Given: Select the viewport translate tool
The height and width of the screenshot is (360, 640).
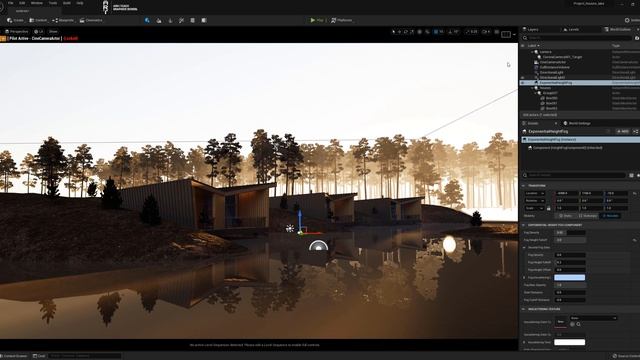Looking at the screenshot, I should pos(400,31).
